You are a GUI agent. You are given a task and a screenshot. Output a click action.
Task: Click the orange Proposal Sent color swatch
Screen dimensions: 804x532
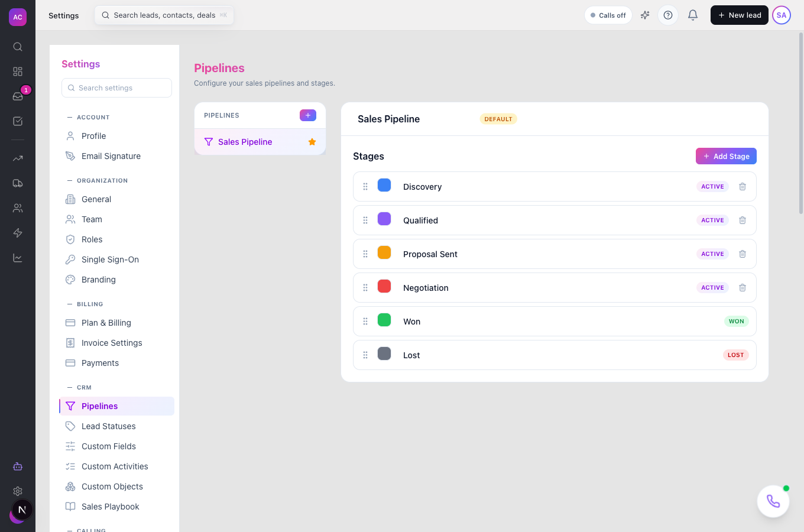[384, 252]
